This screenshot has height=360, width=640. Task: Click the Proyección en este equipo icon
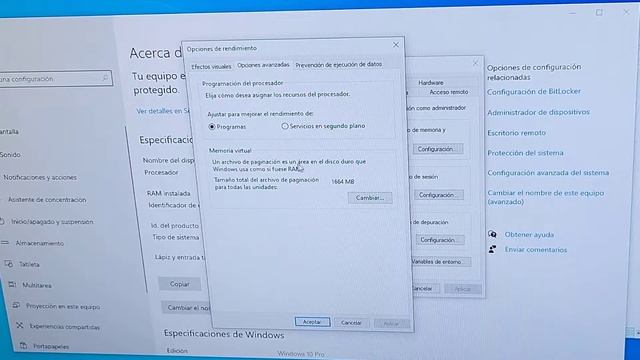click(x=16, y=305)
